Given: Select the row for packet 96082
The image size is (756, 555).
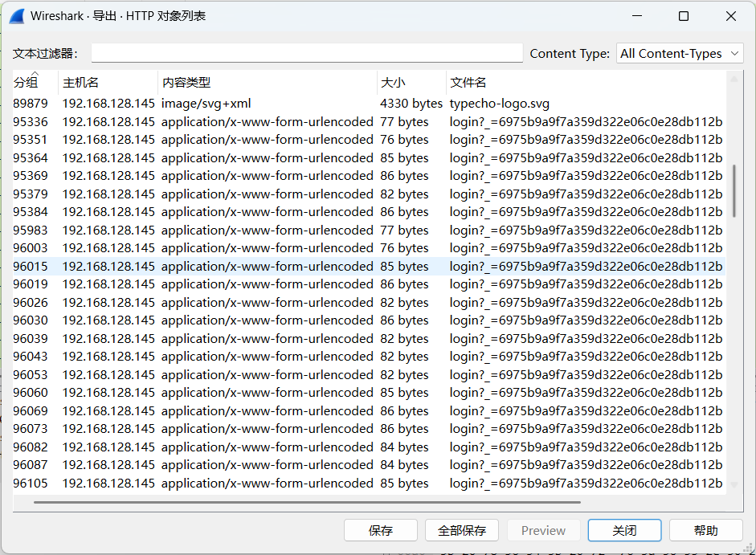Looking at the screenshot, I should [369, 447].
